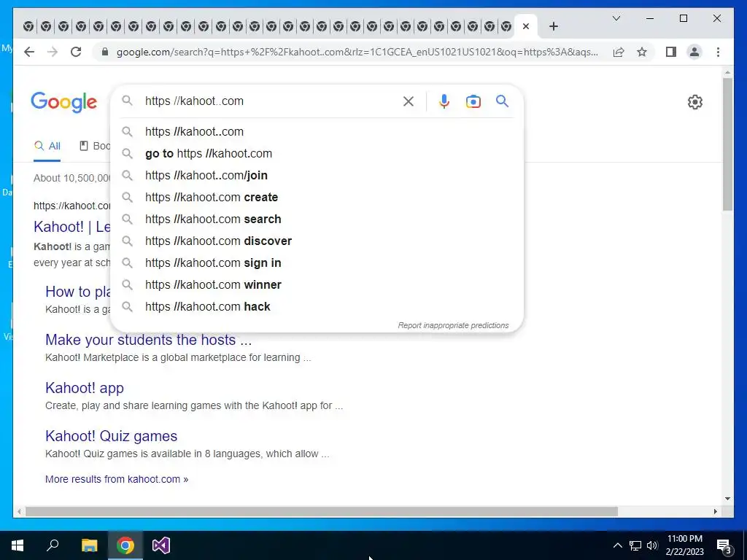Image resolution: width=747 pixels, height=560 pixels.
Task: Open the network status tray icon
Action: pyautogui.click(x=635, y=545)
